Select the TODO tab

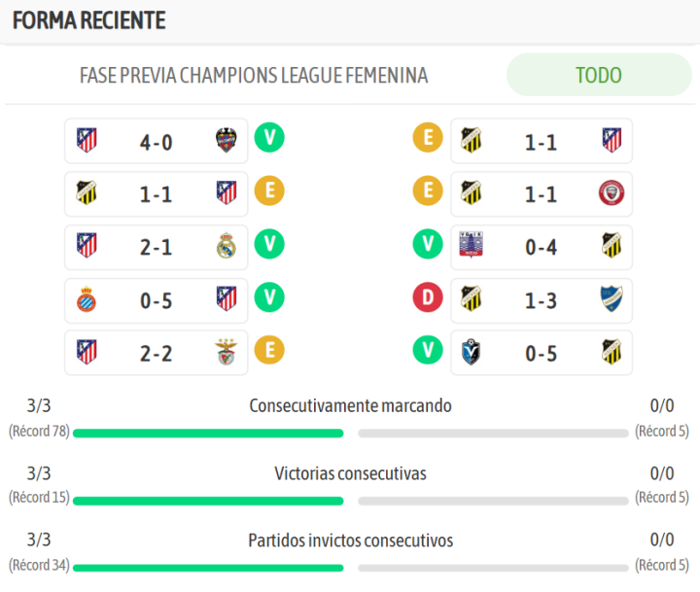click(598, 75)
